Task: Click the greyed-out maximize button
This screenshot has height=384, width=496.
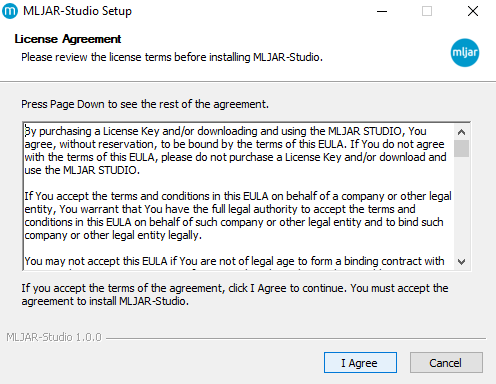Action: click(x=427, y=11)
